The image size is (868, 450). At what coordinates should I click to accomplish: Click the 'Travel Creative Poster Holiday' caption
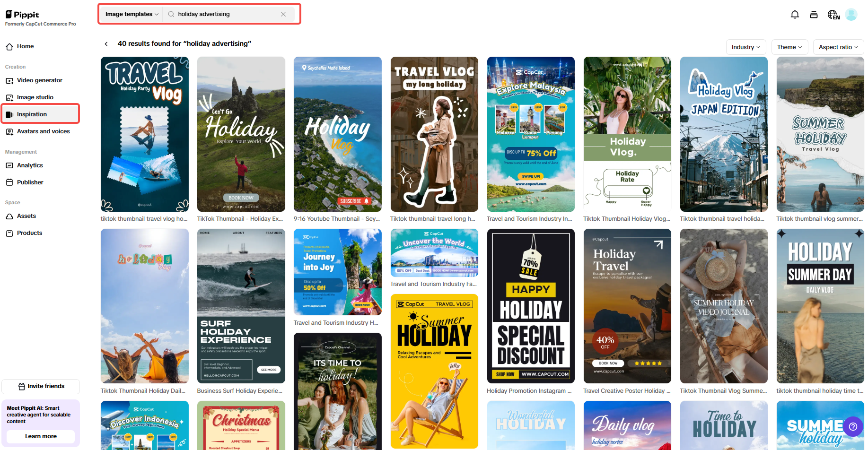tap(627, 391)
